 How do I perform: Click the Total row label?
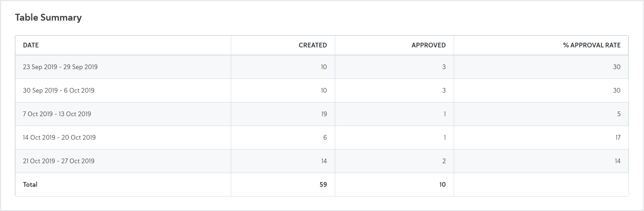click(30, 184)
